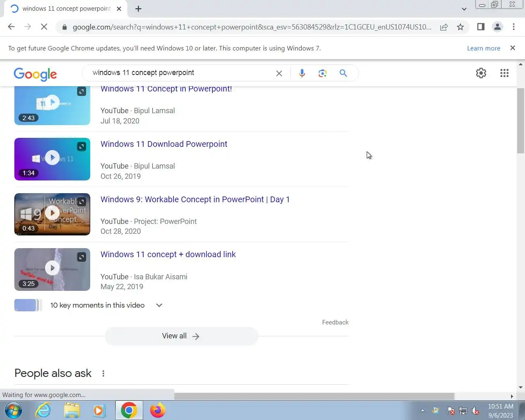525x420 pixels.
Task: Click the scrollbar down arrow
Action: (x=520, y=387)
